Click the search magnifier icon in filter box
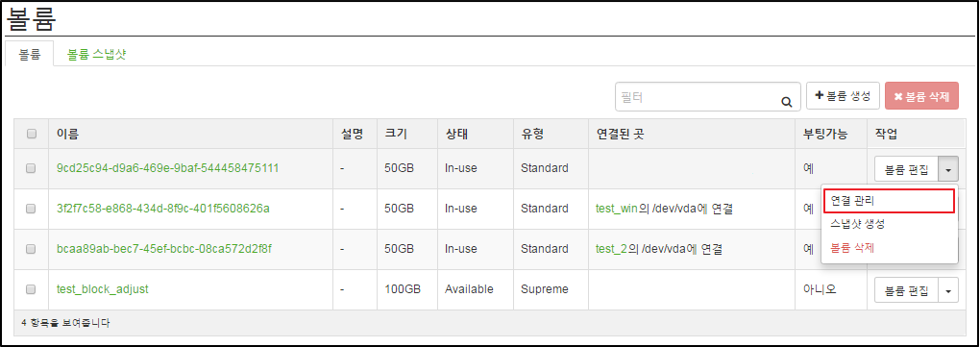 tap(787, 103)
